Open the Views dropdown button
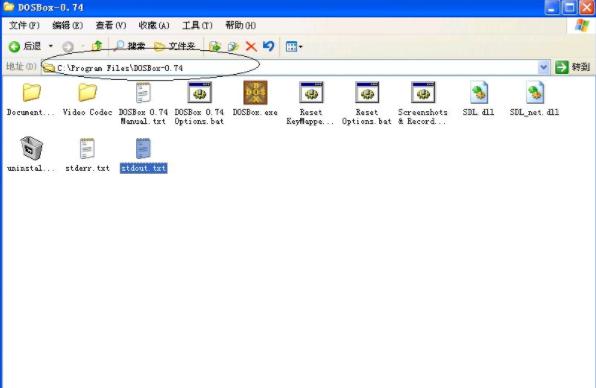 294,47
